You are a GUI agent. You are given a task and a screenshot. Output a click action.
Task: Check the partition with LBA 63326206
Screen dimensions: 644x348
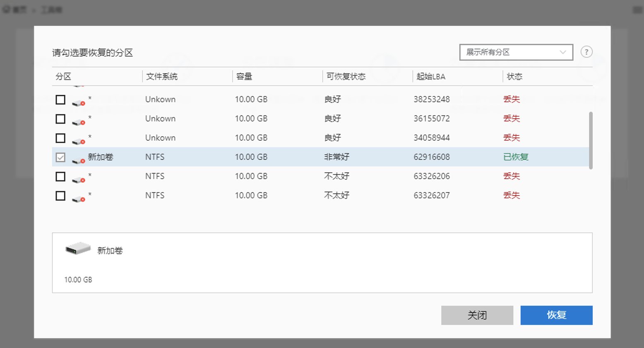pyautogui.click(x=60, y=177)
